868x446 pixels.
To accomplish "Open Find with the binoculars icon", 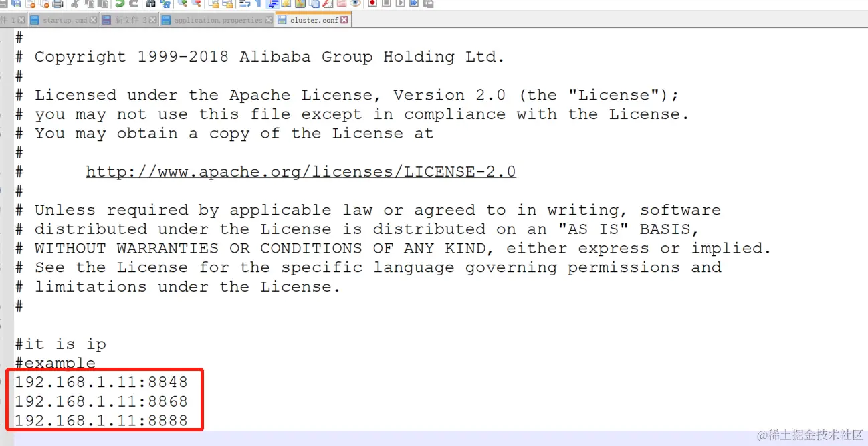I will coord(150,3).
